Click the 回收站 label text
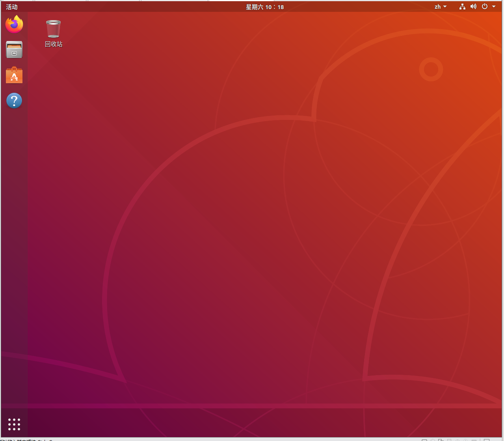Screen dimensions: 504x441 pyautogui.click(x=54, y=44)
